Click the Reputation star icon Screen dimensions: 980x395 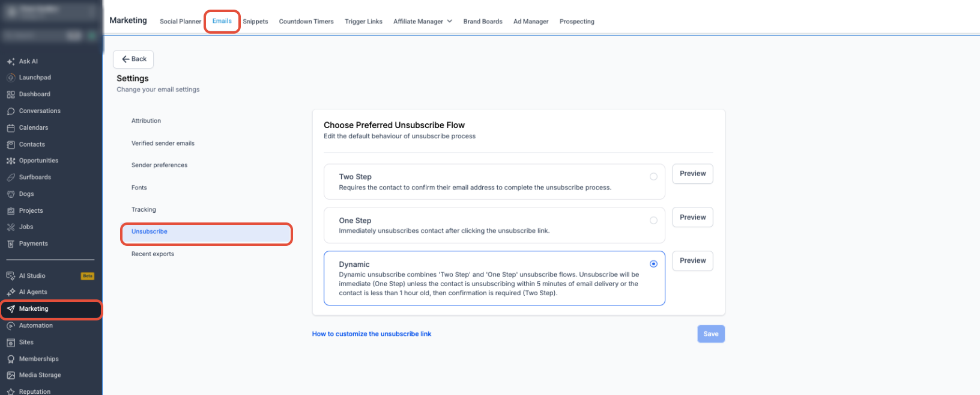pos(11,391)
